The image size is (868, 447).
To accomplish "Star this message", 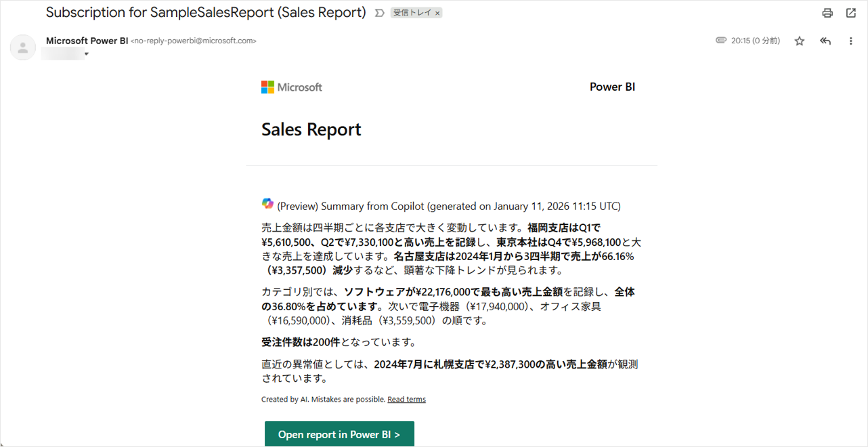I will [800, 41].
